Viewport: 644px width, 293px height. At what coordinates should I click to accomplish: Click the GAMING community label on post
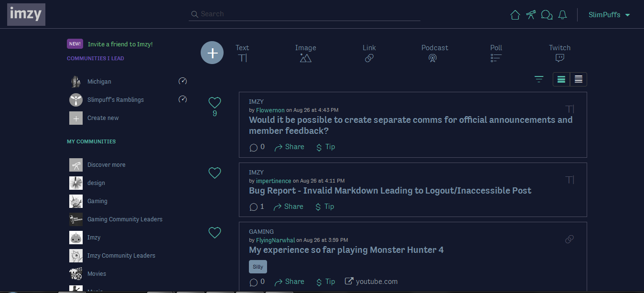click(x=261, y=232)
